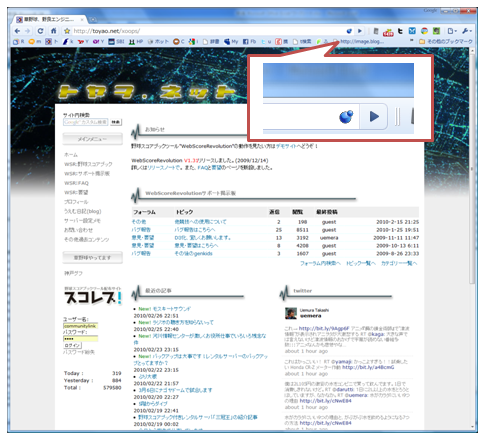Bookmark page with the star icon
The image size is (490, 441).
pos(67,31)
